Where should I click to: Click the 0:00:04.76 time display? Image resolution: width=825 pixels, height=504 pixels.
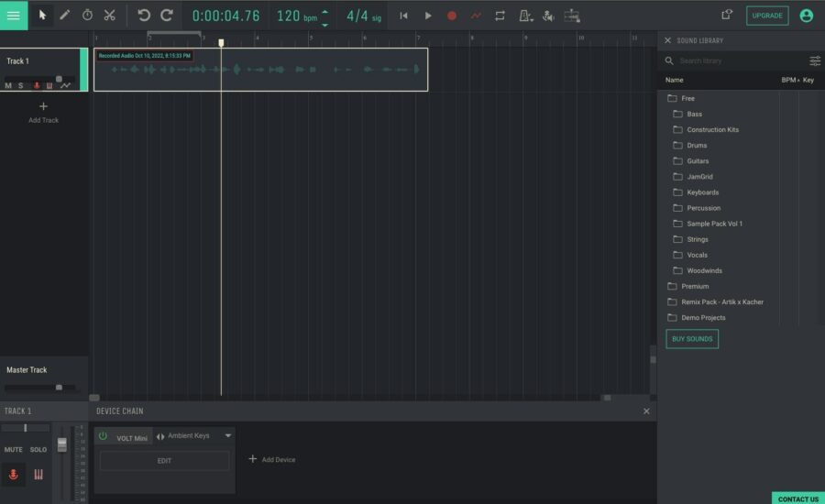pos(225,16)
